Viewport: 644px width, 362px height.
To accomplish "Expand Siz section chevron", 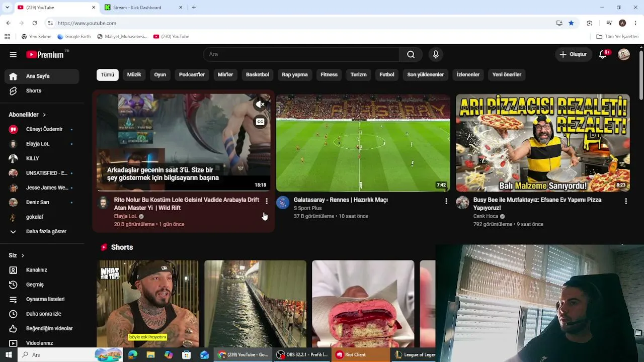I will [23, 255].
